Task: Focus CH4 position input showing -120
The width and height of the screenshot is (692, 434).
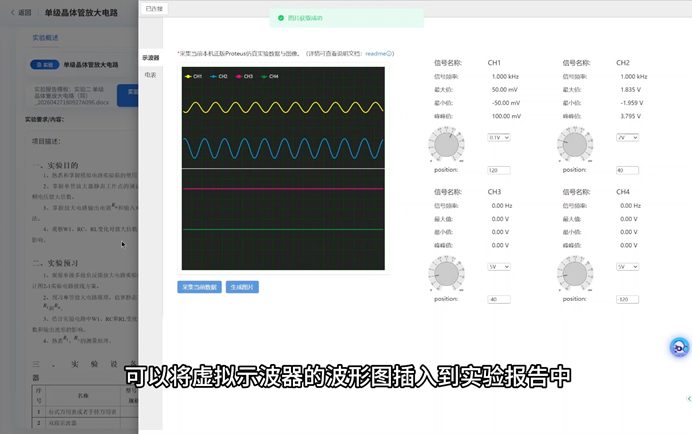Action: click(627, 299)
